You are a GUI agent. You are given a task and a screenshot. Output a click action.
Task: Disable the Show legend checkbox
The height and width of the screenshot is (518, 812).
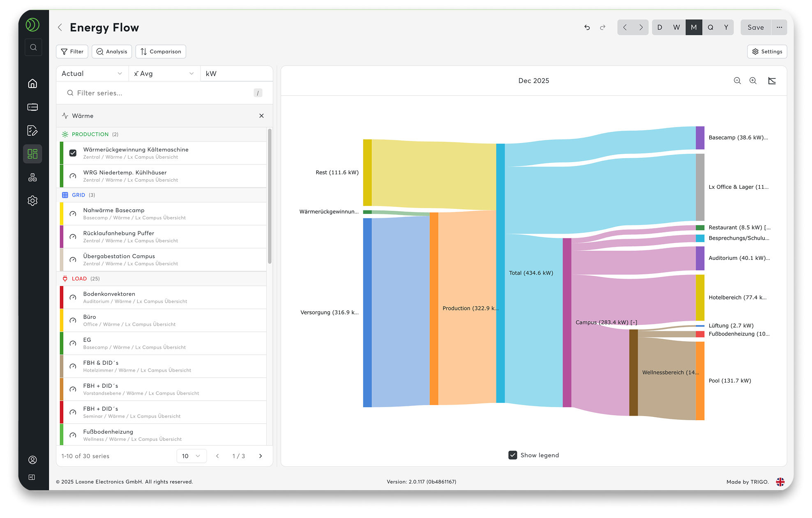tap(512, 455)
